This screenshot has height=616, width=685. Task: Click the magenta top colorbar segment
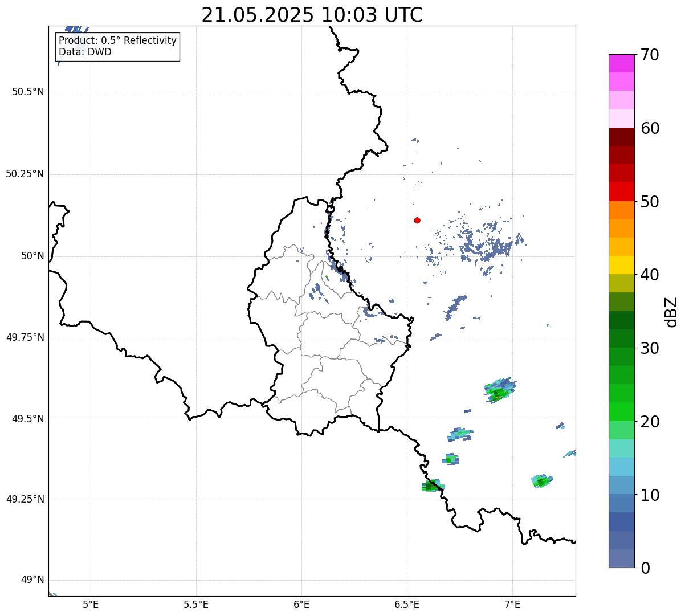click(622, 63)
